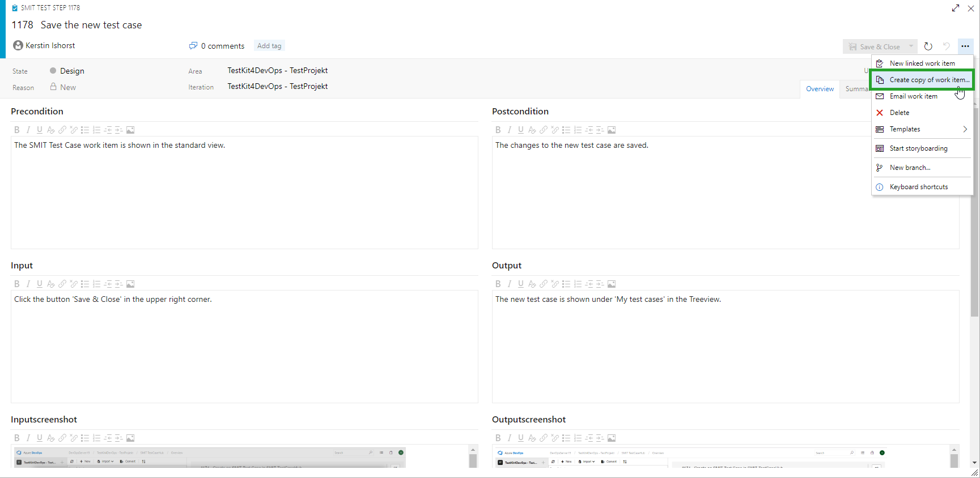Image resolution: width=980 pixels, height=478 pixels.
Task: Refresh the work item with the reload icon
Action: pos(928,46)
